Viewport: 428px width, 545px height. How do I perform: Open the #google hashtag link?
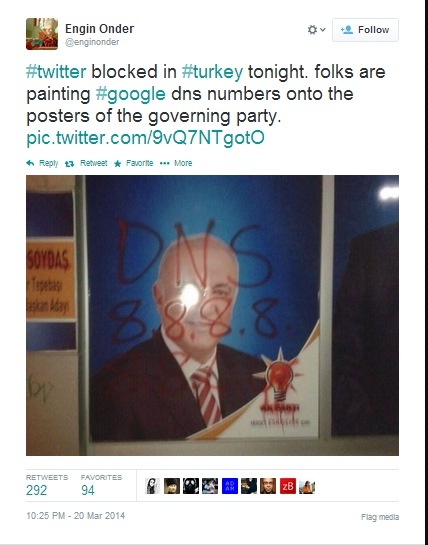130,94
